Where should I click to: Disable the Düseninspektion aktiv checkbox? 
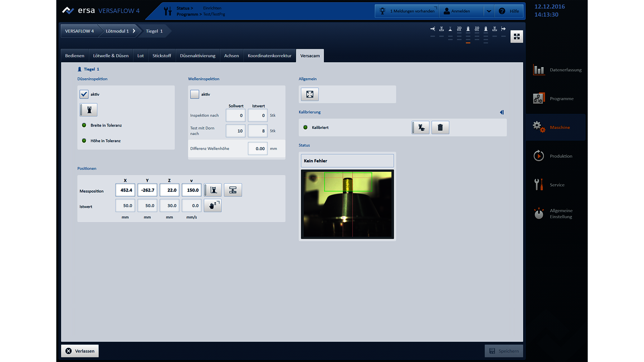[84, 94]
